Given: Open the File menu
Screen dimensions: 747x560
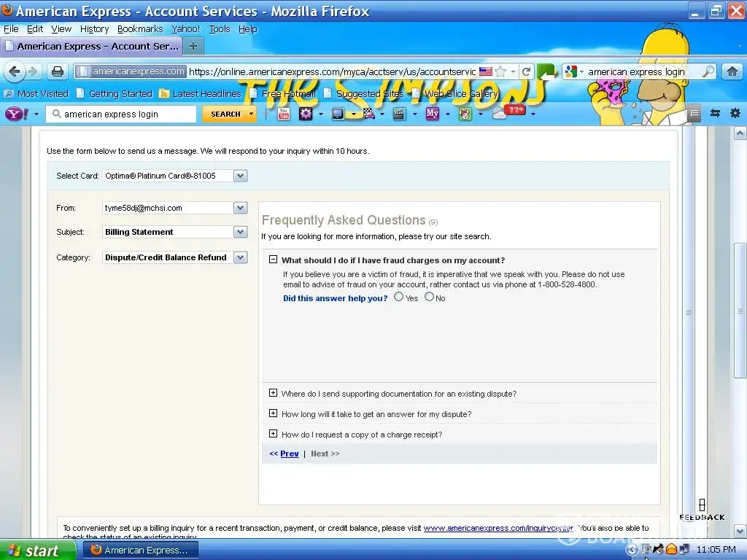Looking at the screenshot, I should tap(11, 29).
